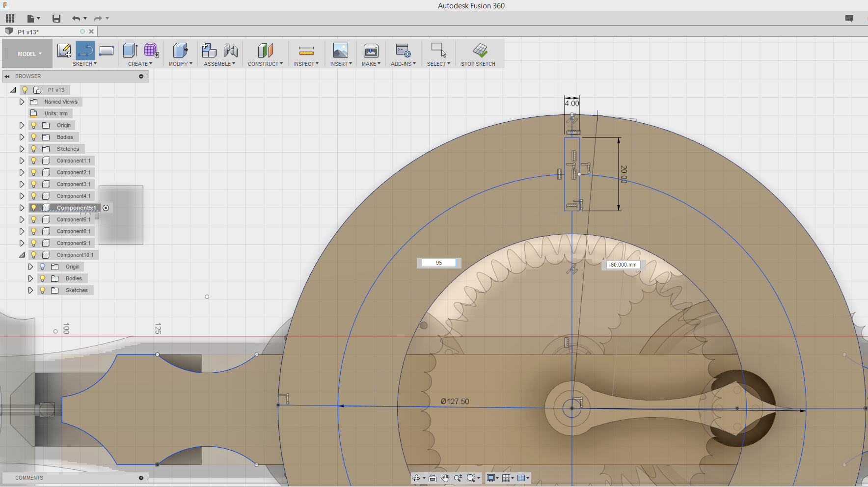Collapse the P1 v13 root node

point(13,90)
